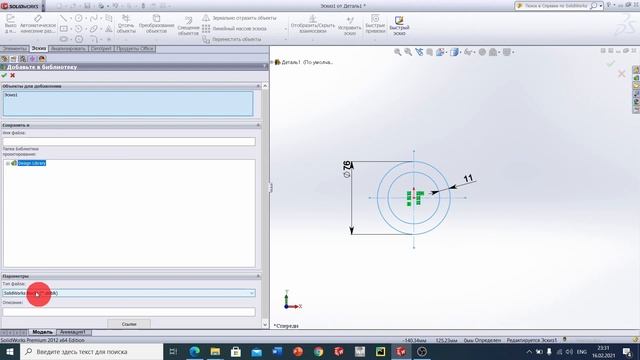Switch to the DimXpert tab
640x360 pixels.
click(101, 49)
